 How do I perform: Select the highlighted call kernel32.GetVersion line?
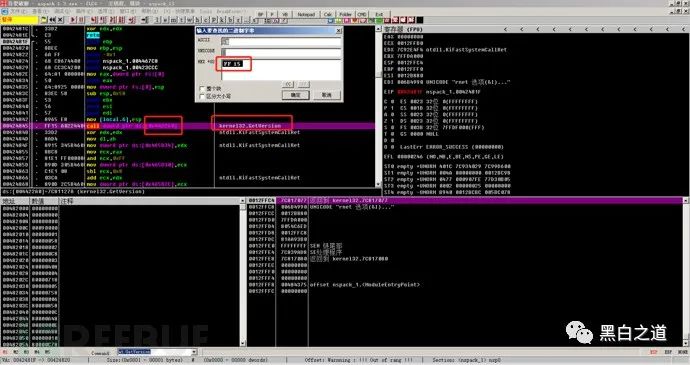pos(187,126)
